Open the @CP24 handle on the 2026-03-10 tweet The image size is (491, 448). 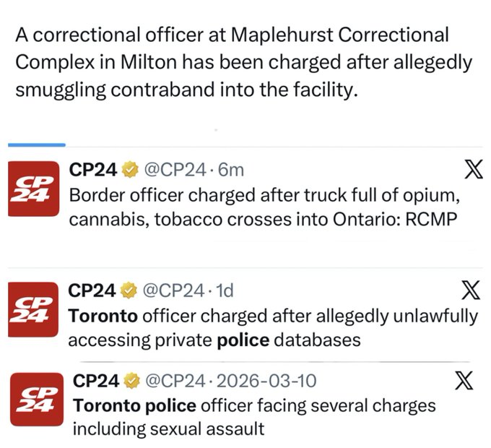pyautogui.click(x=177, y=381)
